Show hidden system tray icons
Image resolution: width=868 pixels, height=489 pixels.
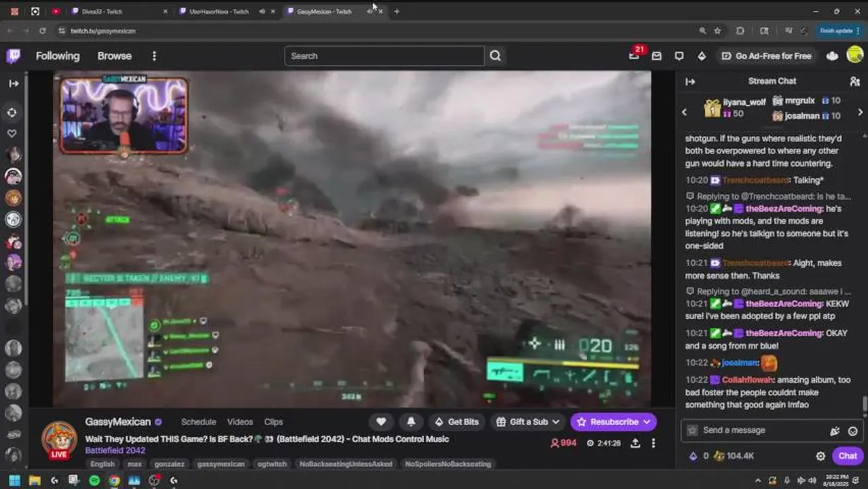pyautogui.click(x=758, y=481)
